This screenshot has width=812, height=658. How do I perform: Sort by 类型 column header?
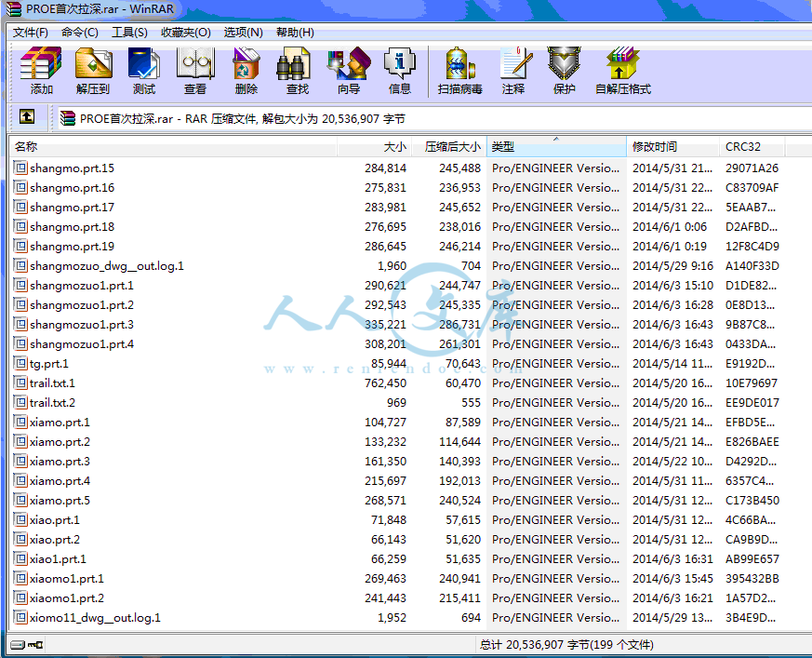(x=556, y=147)
